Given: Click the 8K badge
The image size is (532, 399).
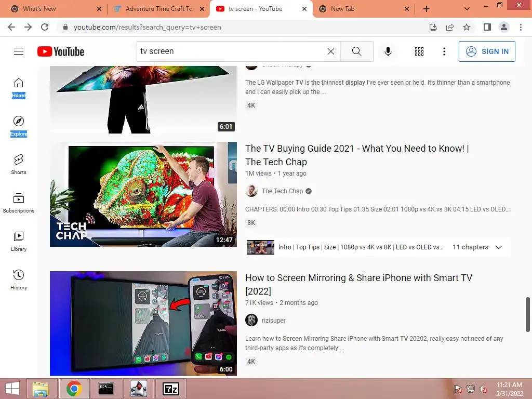Looking at the screenshot, I should [251, 223].
